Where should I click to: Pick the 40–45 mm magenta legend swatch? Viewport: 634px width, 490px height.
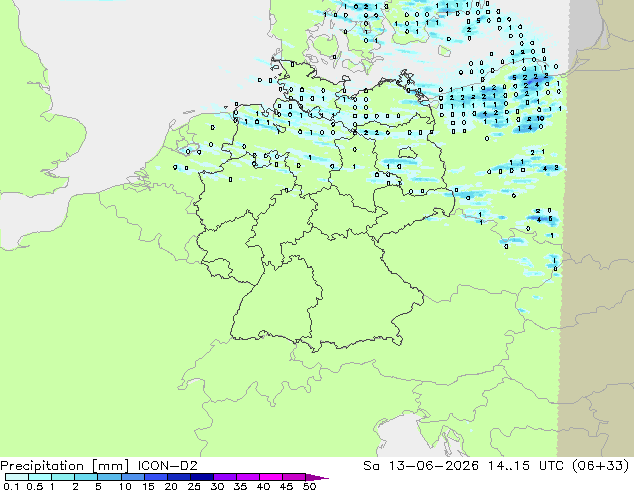tap(271, 477)
